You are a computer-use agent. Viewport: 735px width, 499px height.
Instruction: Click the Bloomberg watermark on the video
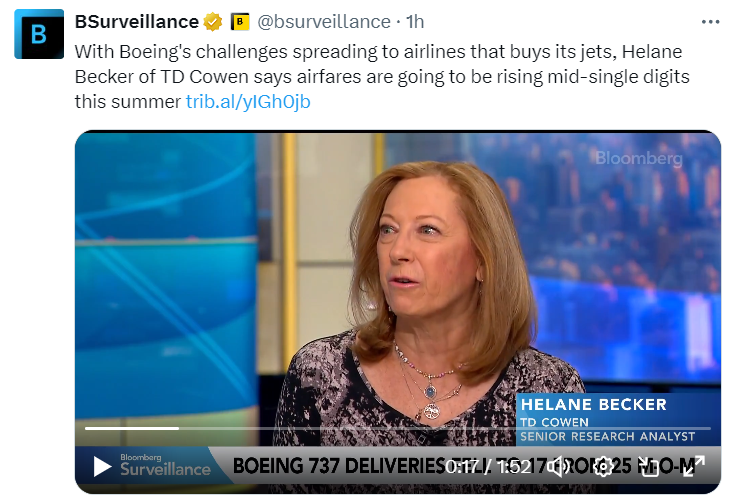coord(638,158)
